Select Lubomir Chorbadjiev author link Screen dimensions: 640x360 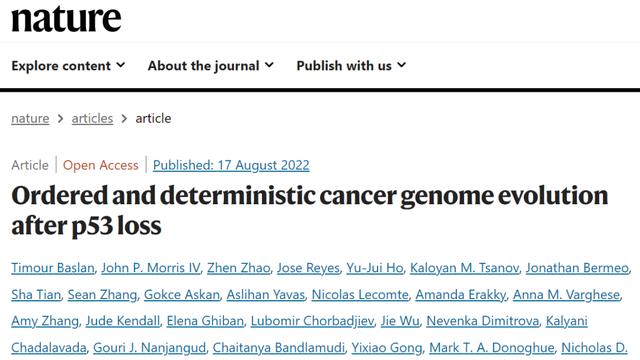point(312,321)
